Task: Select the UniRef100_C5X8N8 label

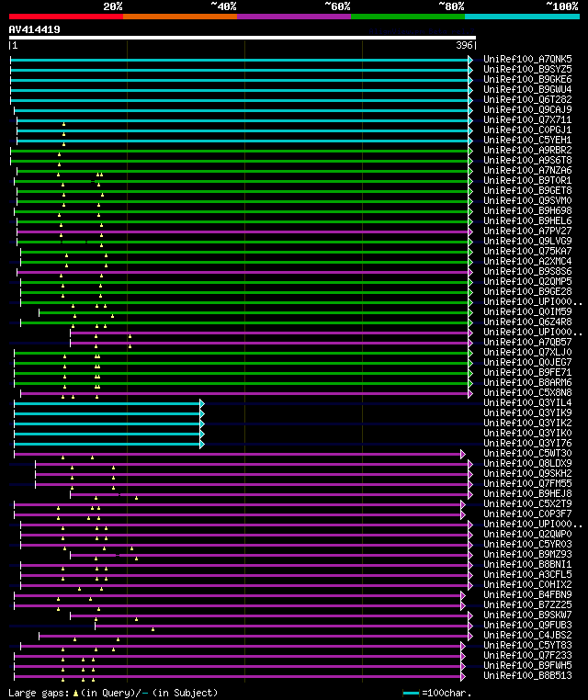Action: click(x=527, y=392)
